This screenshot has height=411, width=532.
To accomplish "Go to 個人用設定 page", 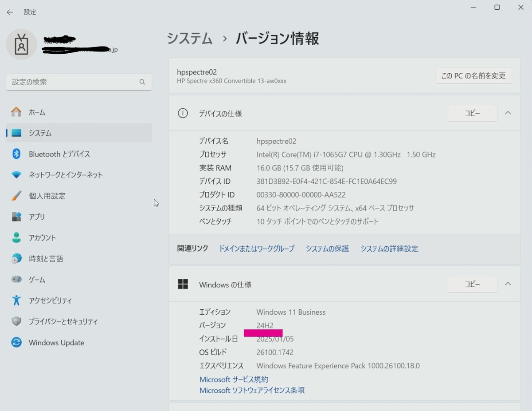I will pos(79,196).
